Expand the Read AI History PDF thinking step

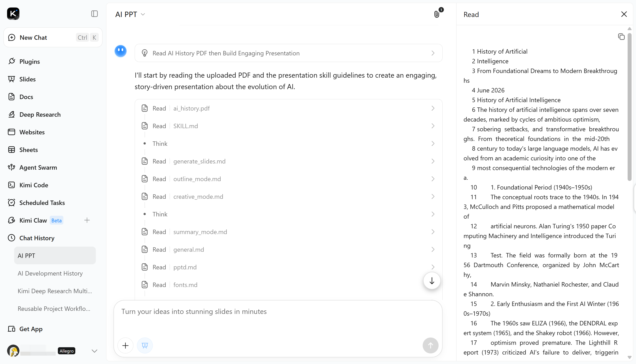[x=288, y=53]
